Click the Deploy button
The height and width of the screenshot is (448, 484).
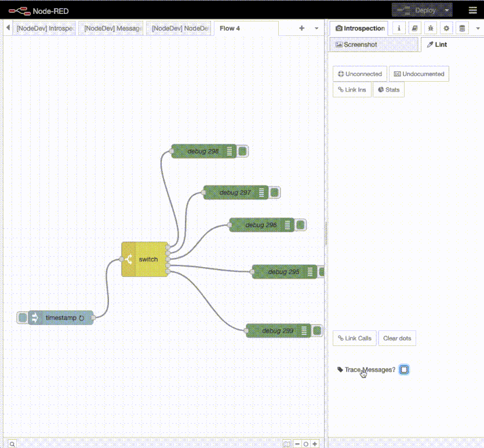click(x=417, y=10)
